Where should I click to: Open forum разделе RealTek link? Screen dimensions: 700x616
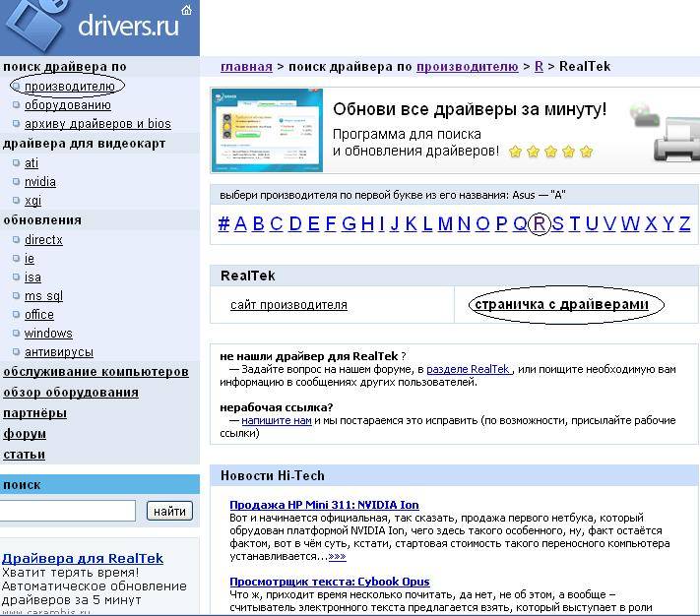click(x=470, y=369)
